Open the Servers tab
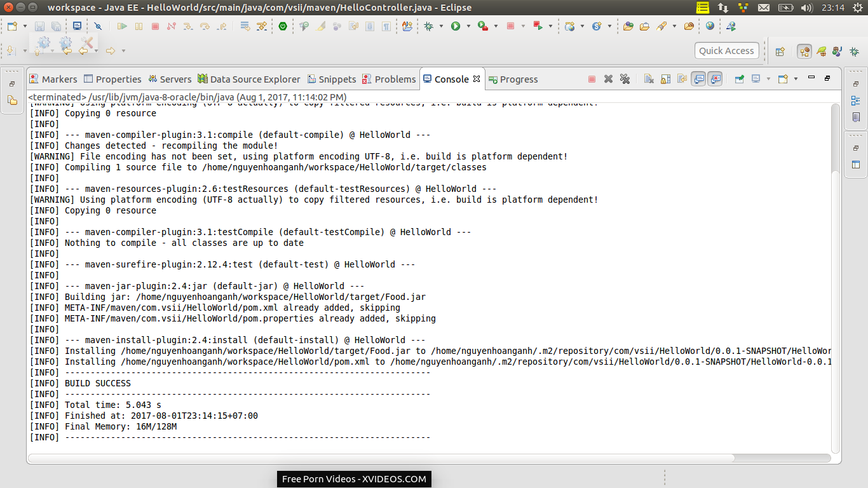868x488 pixels. tap(170, 79)
